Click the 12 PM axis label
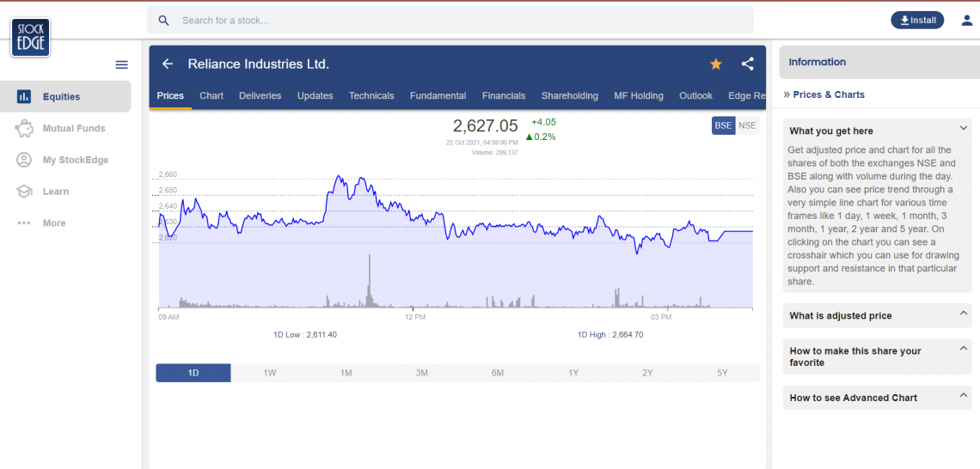Screen dimensions: 980x469 coord(415,317)
